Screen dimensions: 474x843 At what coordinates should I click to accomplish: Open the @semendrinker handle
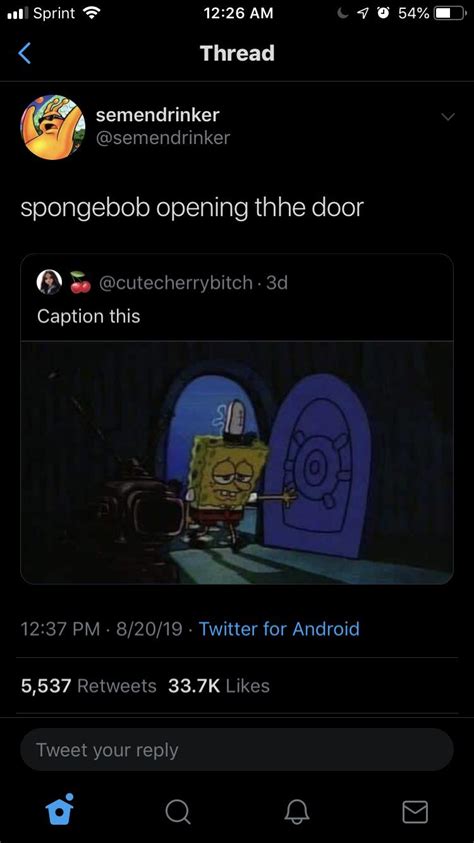163,138
